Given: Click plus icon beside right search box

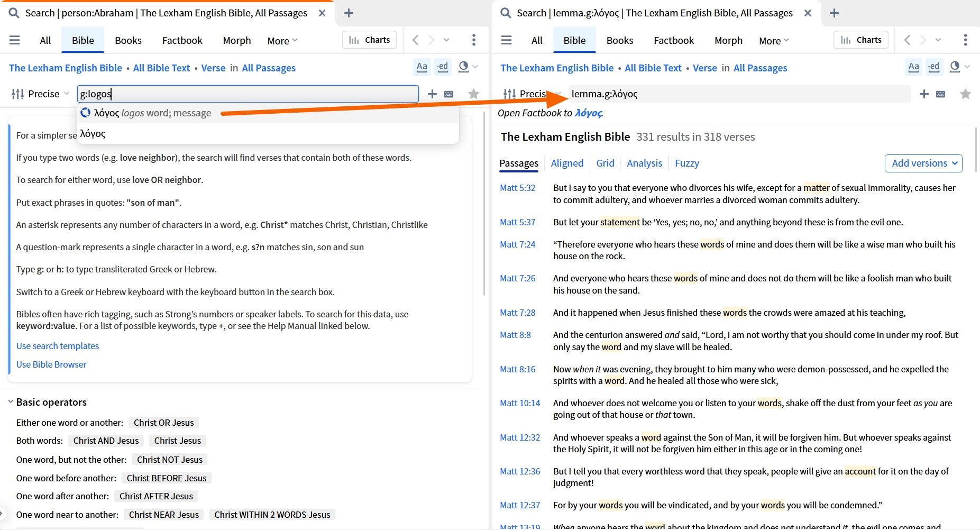Looking at the screenshot, I should [x=924, y=94].
